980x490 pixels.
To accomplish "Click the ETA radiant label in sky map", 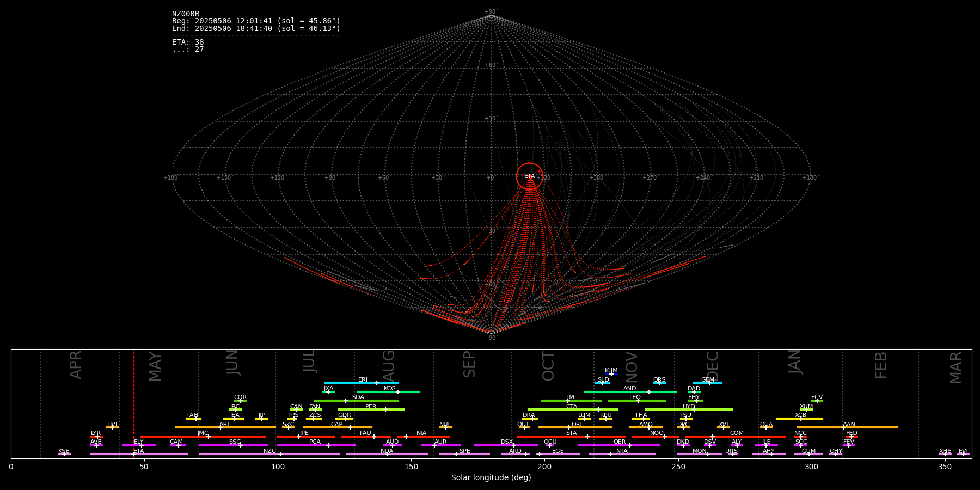I will 529,176.
